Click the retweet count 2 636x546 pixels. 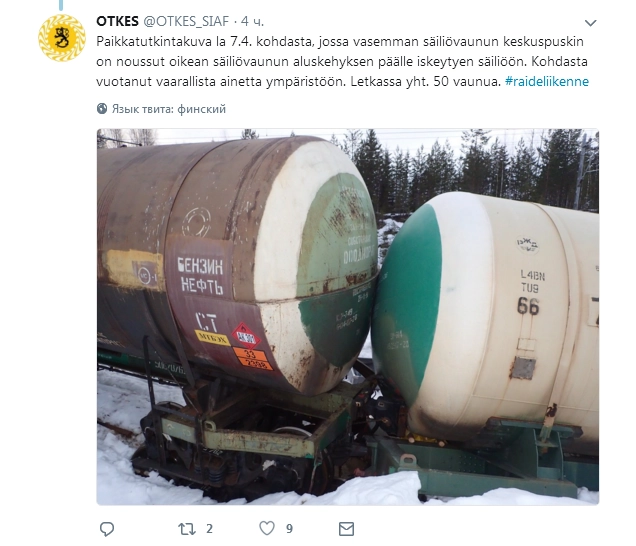click(209, 529)
